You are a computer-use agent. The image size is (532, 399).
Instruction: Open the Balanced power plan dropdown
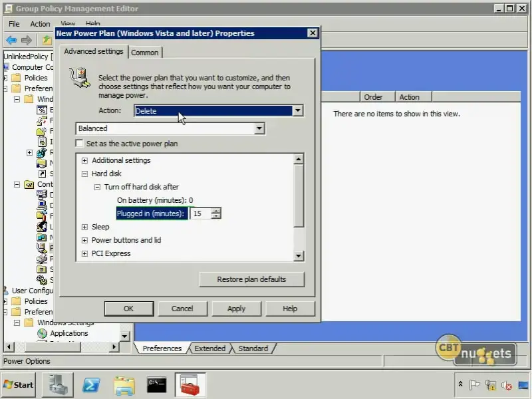pos(259,128)
